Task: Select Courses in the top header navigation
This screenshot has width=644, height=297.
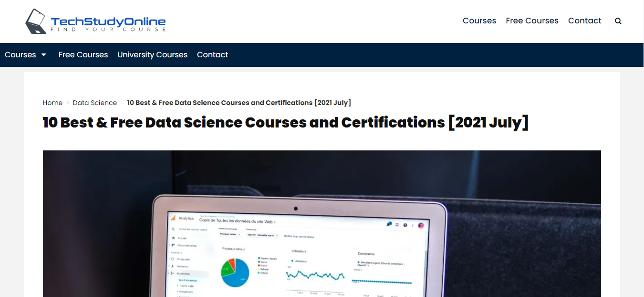Action: click(x=479, y=21)
